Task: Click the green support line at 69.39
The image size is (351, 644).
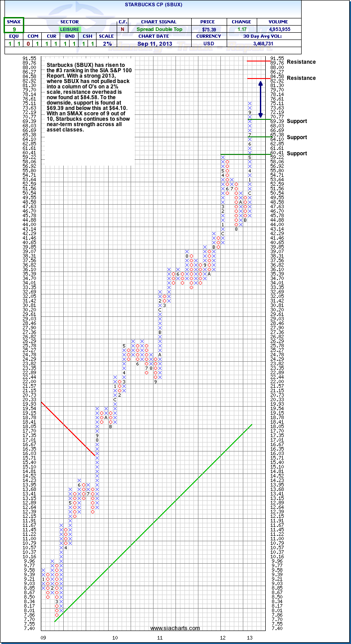Action: [259, 119]
